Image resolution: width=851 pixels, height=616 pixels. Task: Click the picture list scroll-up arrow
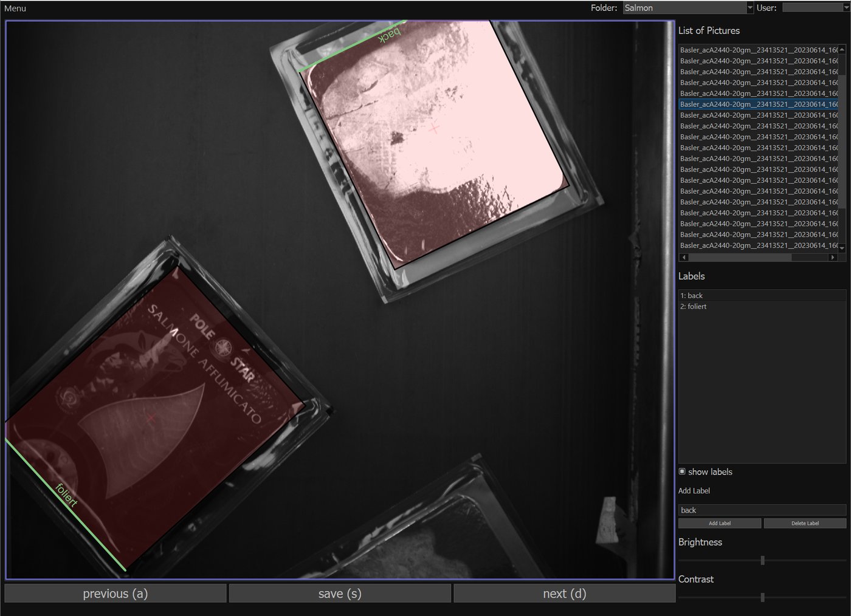[842, 49]
